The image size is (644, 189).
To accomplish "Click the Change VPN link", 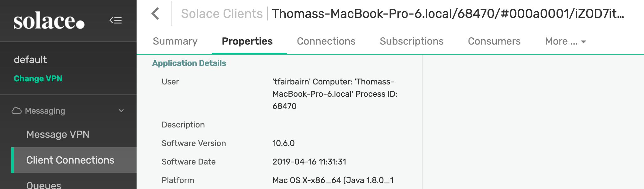I will point(38,78).
